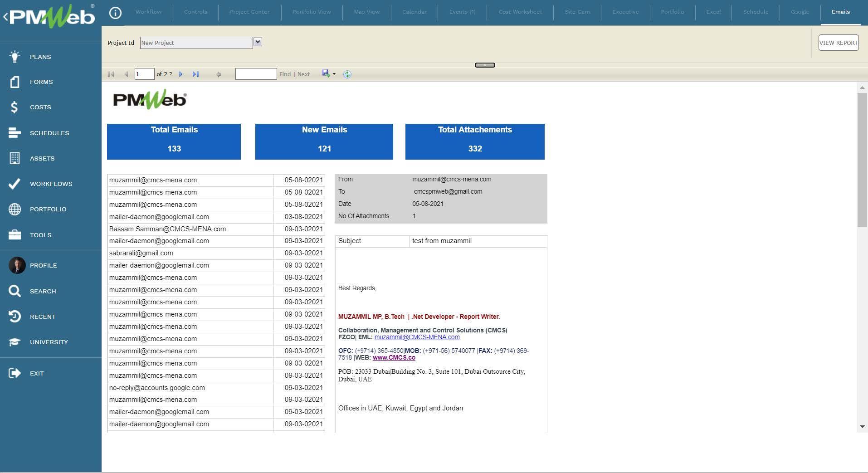
Task: Go to last report page
Action: 195,74
